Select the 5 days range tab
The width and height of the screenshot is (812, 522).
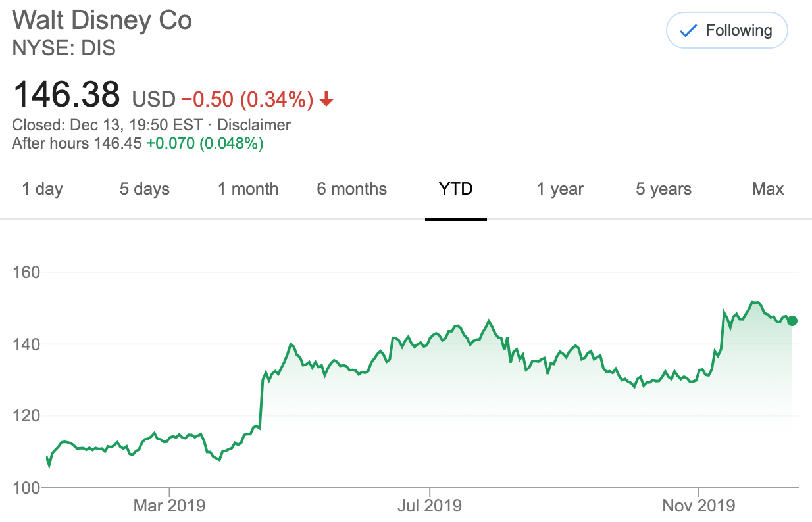[x=144, y=189]
